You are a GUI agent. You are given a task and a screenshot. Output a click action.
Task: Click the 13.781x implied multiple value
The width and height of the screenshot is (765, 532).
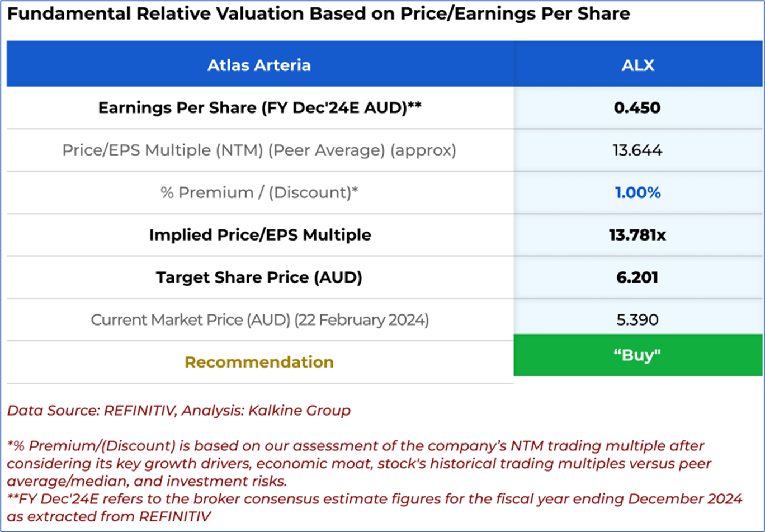coord(637,235)
